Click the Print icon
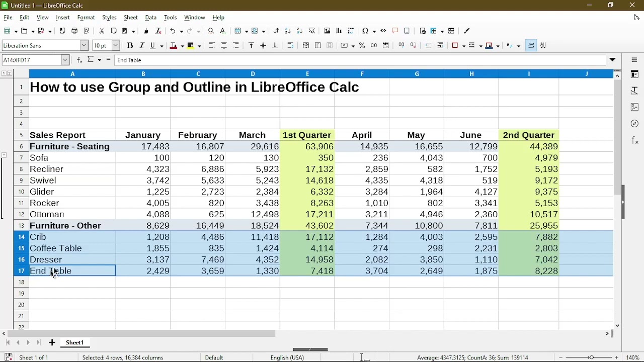This screenshot has width=644, height=362. click(74, 31)
